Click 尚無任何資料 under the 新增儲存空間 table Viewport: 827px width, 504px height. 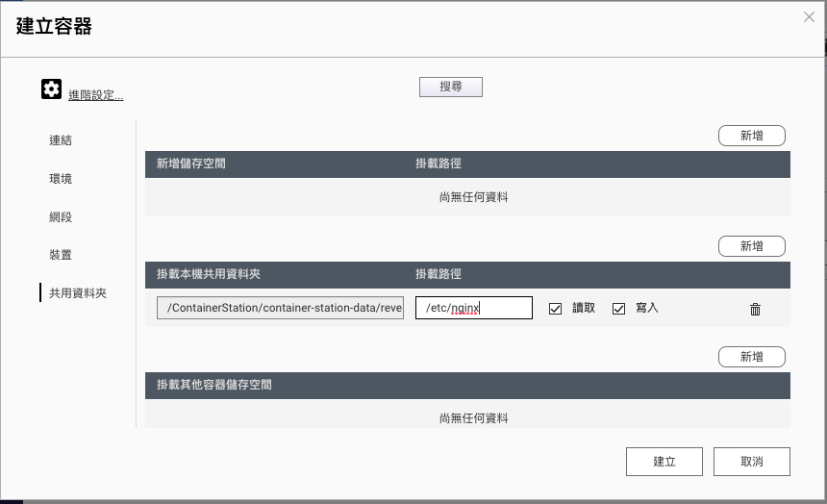coord(474,197)
